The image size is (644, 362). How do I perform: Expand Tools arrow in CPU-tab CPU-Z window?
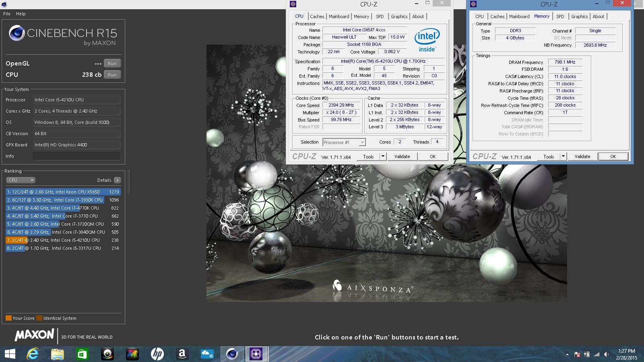point(383,157)
